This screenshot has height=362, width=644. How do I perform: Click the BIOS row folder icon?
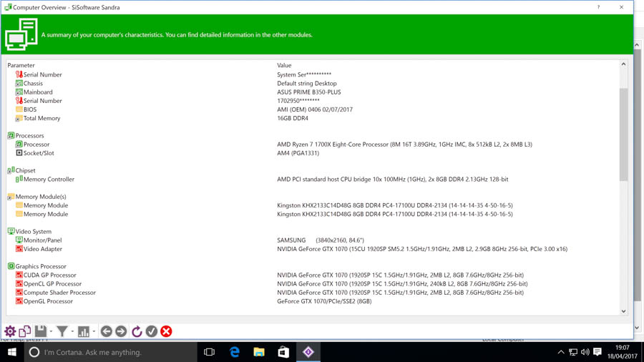19,109
